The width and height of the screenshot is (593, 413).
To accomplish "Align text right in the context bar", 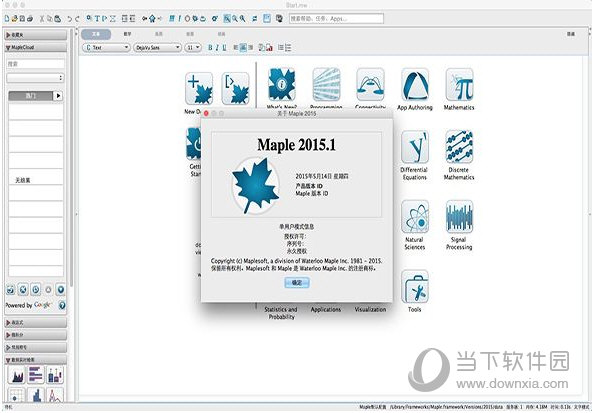I will (x=250, y=48).
